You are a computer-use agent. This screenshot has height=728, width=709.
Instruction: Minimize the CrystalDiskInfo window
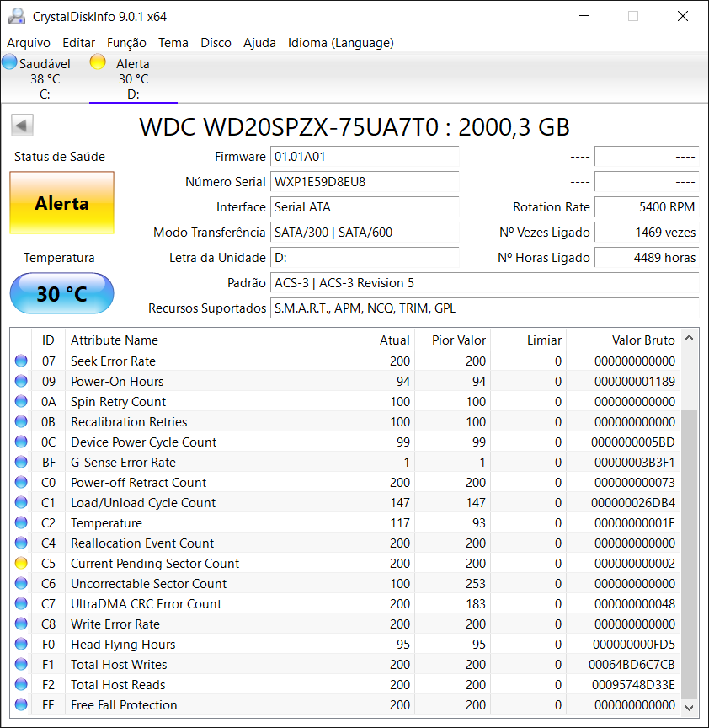(x=584, y=16)
